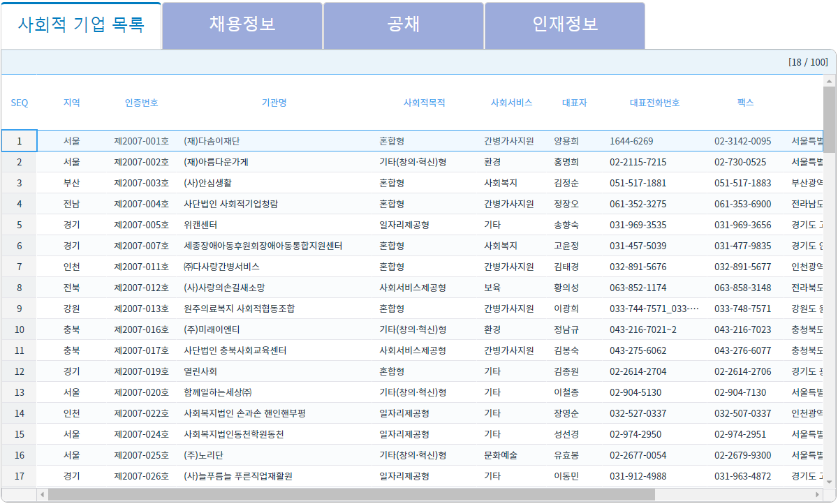Click certification number 제2007-026호
The image size is (838, 504).
[x=142, y=476]
